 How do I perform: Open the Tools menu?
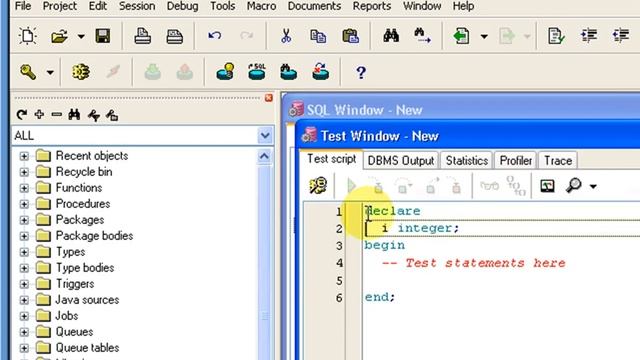pos(222,6)
